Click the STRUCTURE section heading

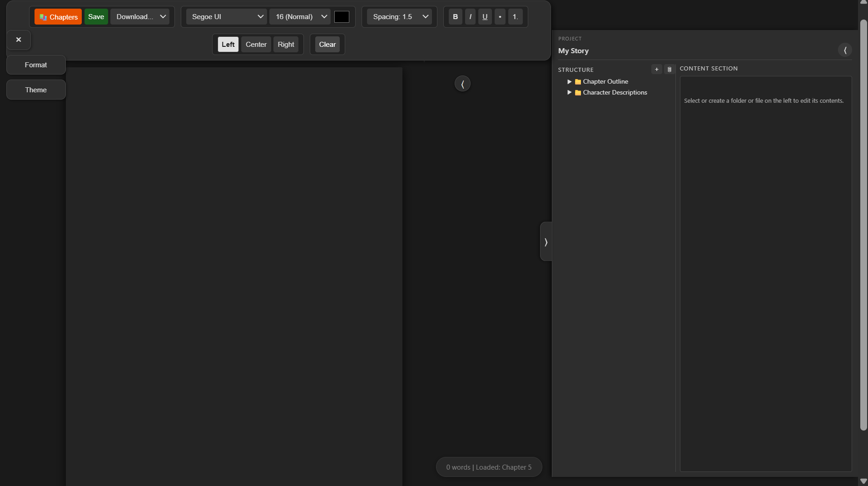coord(575,70)
